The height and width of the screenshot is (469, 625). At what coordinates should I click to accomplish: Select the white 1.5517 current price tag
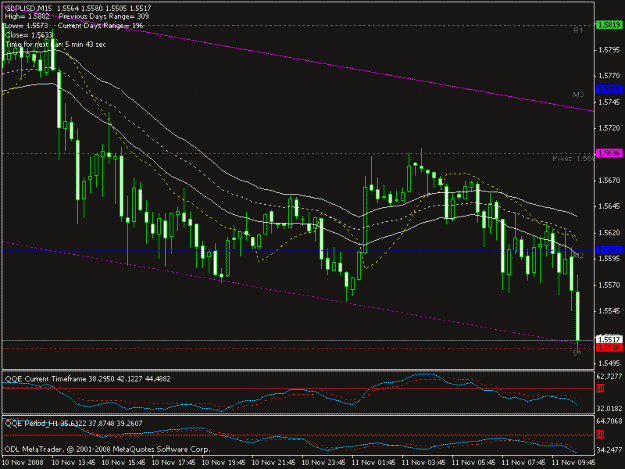tap(609, 339)
